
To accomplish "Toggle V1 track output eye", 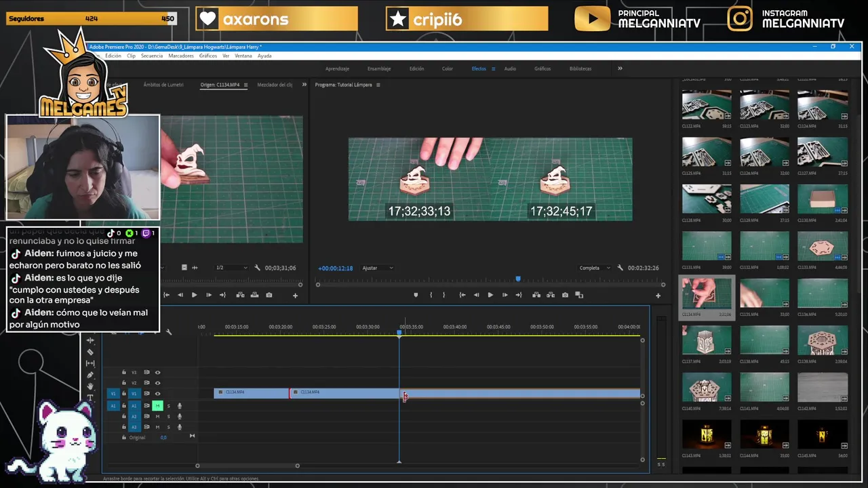I will [157, 394].
